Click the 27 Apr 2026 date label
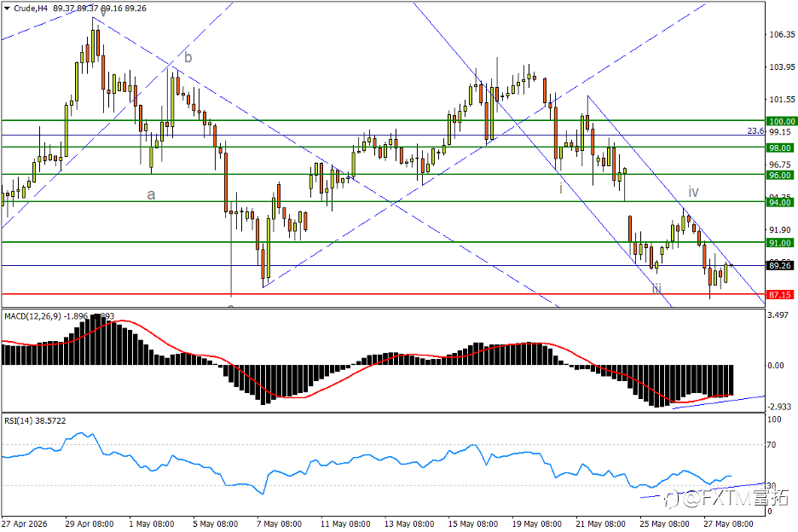The image size is (798, 532). coord(25,523)
